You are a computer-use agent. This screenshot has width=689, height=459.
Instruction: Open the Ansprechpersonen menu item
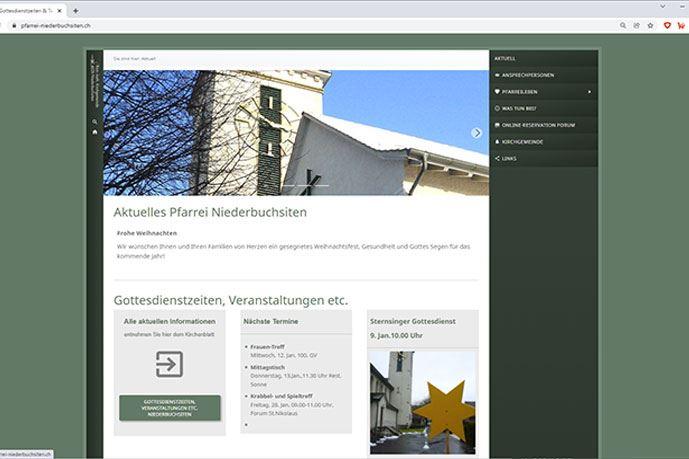tap(527, 75)
